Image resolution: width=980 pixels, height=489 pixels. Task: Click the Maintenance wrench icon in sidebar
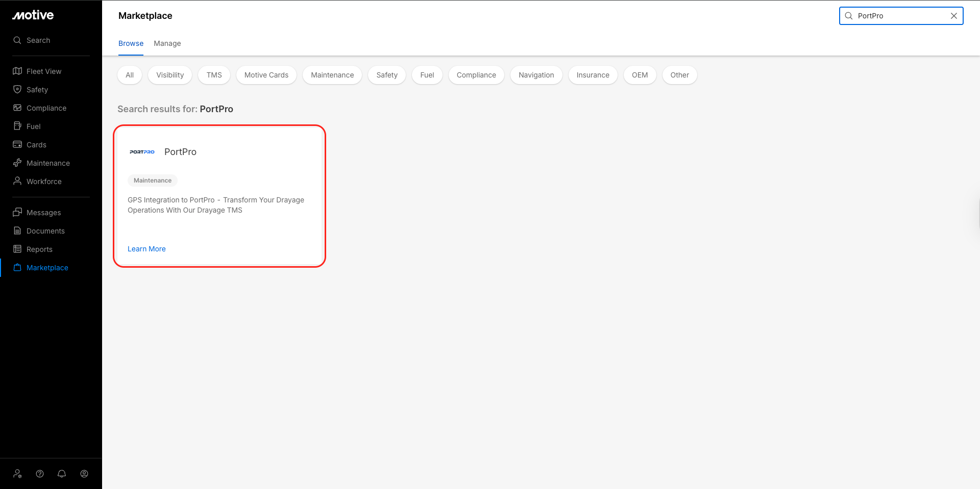click(17, 163)
